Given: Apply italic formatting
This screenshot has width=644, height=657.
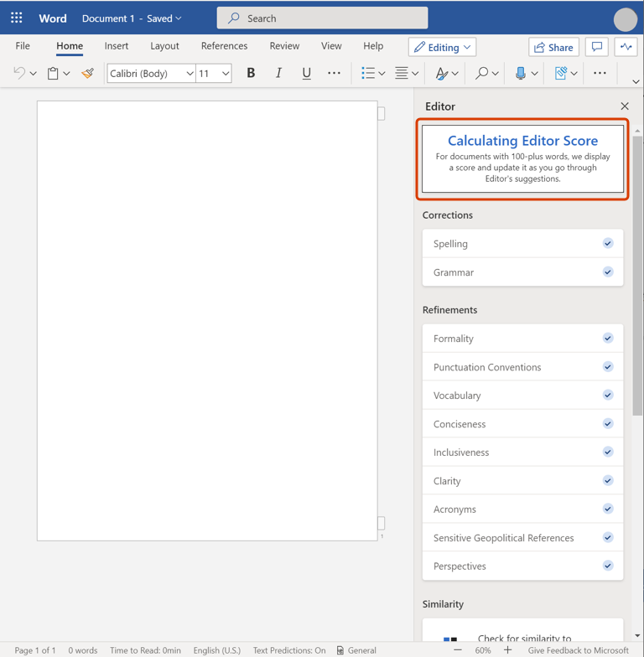Looking at the screenshot, I should (278, 74).
